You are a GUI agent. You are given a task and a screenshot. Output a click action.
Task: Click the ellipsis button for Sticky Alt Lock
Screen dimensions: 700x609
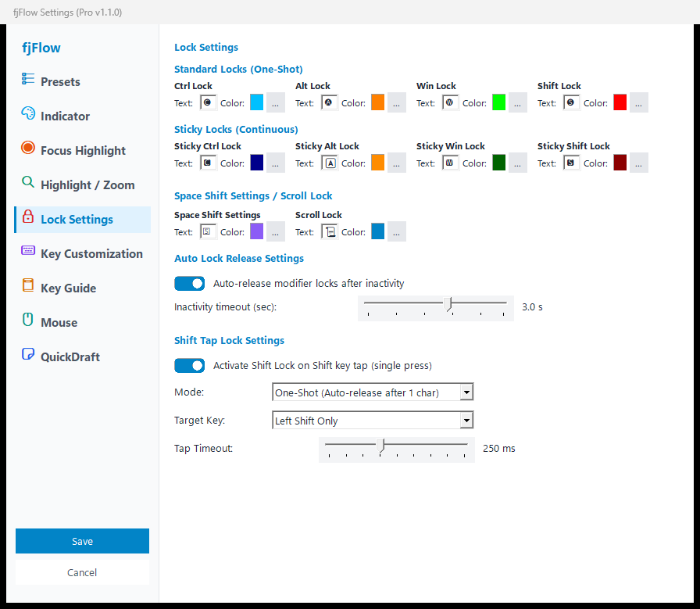[396, 163]
